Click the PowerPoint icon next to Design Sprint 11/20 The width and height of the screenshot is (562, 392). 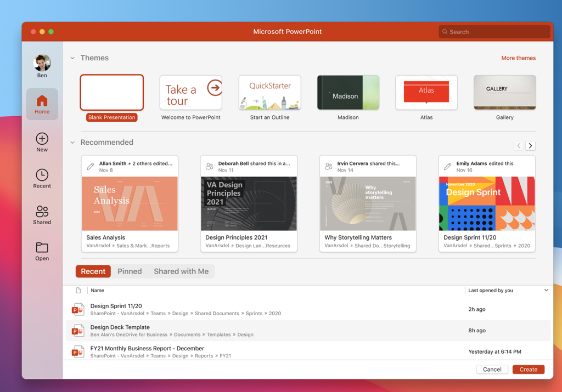click(x=78, y=309)
